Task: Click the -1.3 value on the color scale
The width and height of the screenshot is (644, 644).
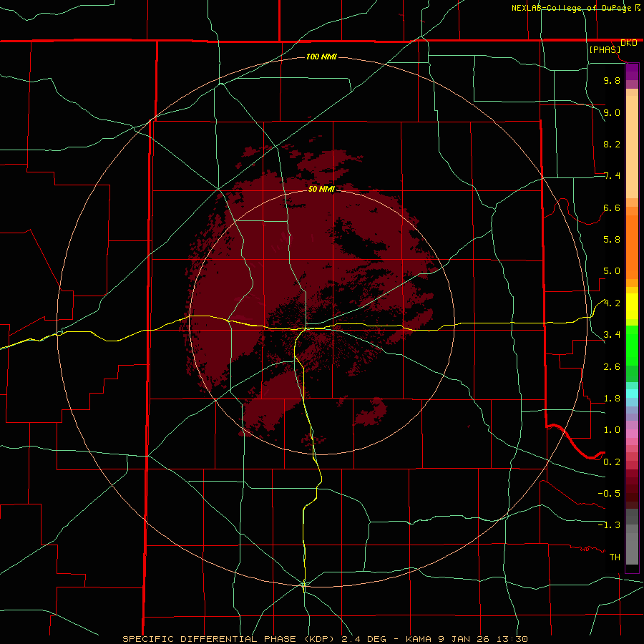Action: pyautogui.click(x=609, y=525)
